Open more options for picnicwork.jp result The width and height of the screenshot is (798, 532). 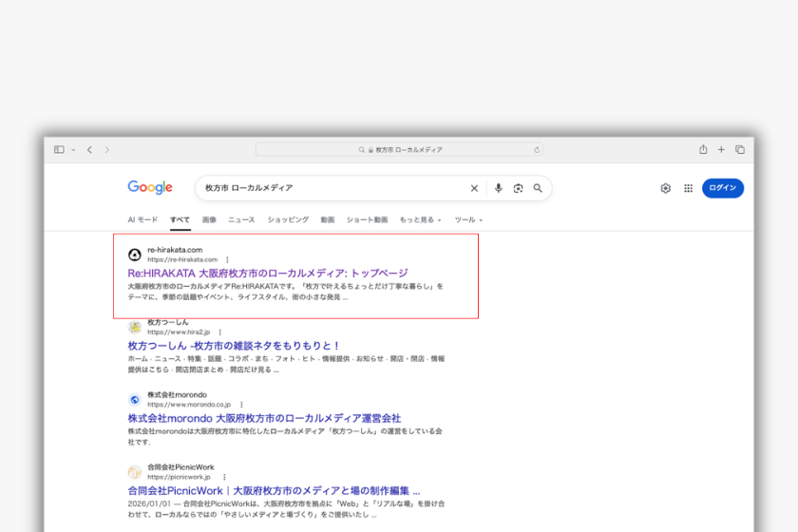click(224, 477)
